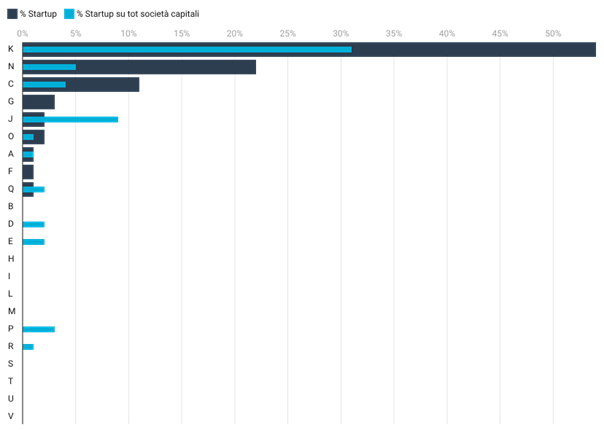604x430 pixels.
Task: Click the 25% x-axis tick label
Action: coord(288,33)
